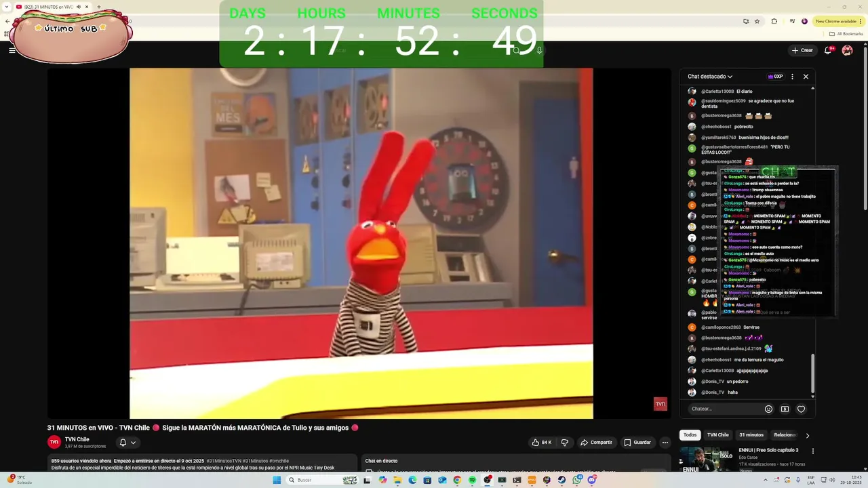Screen dimensions: 868x488
Task: Open WhatsApp from the taskbar
Action: pos(576,480)
